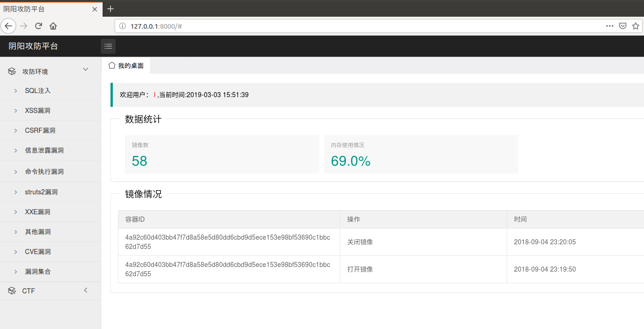Image resolution: width=644 pixels, height=329 pixels.
Task: Click the 阴阳攻防平台 header logo text
Action: (33, 46)
